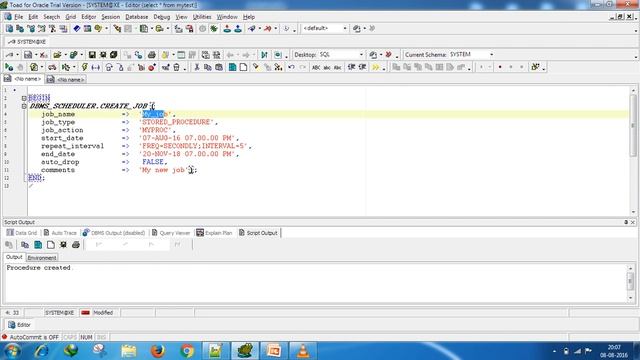Click the blank page icon in Script Output toolbar
640x360 pixels.
51,245
